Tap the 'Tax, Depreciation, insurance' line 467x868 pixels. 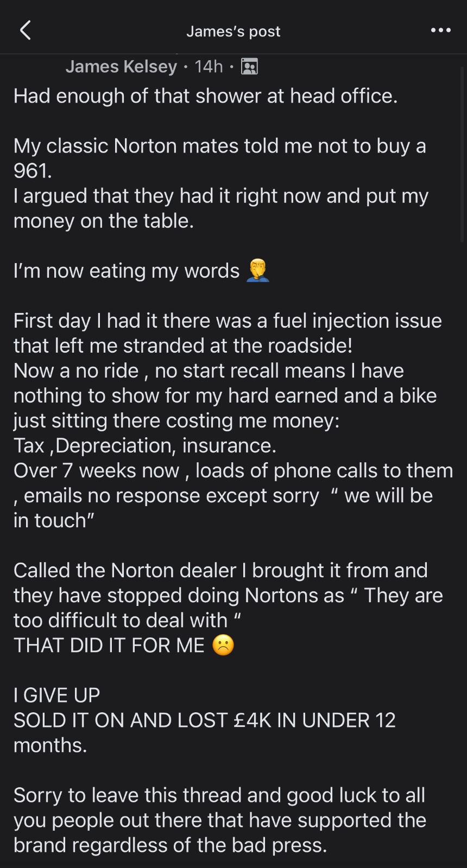tap(145, 445)
